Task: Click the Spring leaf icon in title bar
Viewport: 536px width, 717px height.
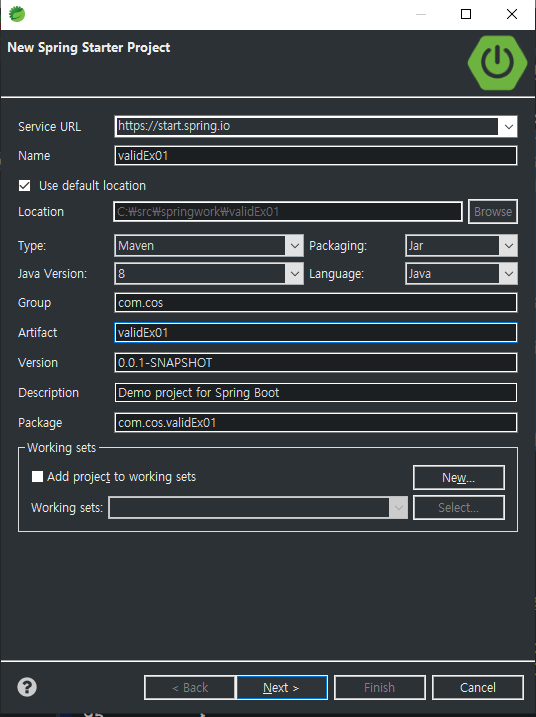Action: pos(17,14)
